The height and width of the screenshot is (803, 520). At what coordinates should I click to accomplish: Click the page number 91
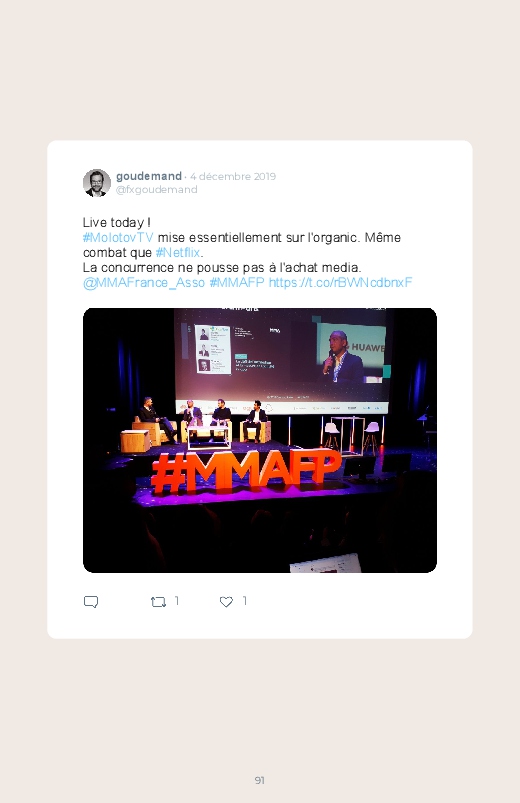point(260,780)
